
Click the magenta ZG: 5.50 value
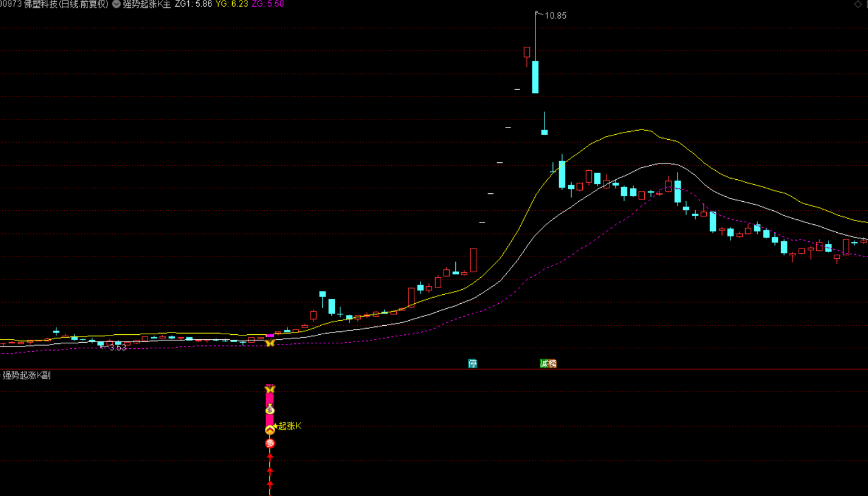pos(268,4)
